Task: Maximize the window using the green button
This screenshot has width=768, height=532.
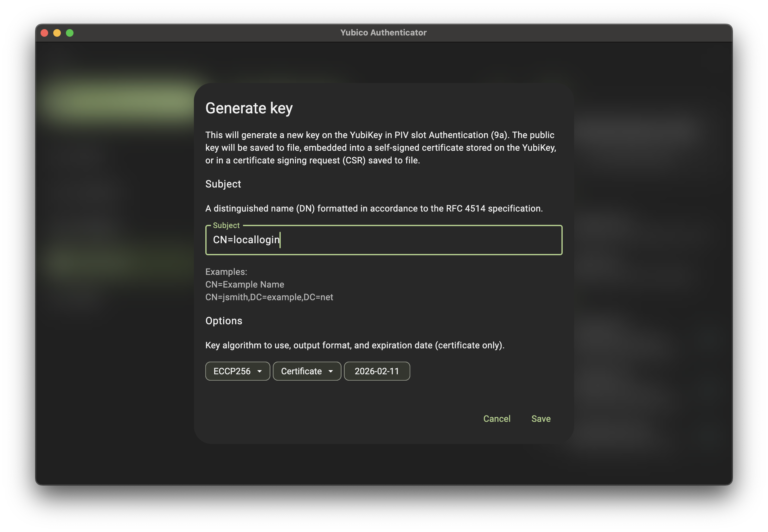Action: tap(70, 33)
